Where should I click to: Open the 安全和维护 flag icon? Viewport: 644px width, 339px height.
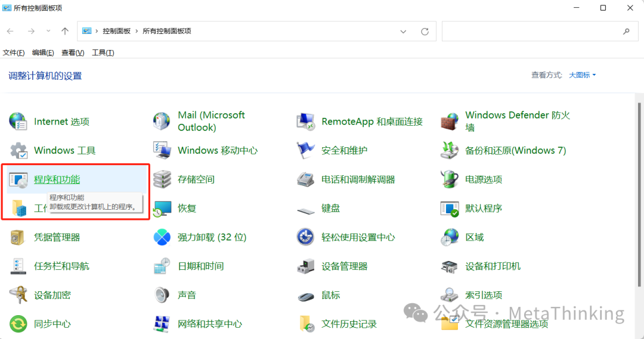pos(305,150)
